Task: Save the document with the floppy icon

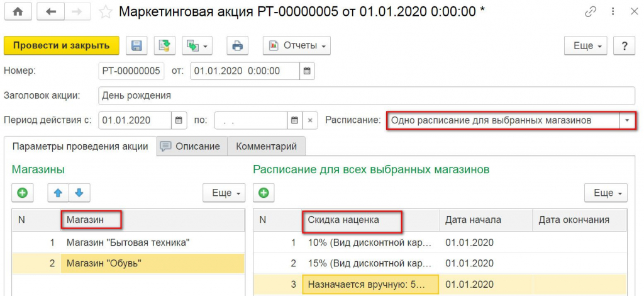Action: click(x=136, y=45)
